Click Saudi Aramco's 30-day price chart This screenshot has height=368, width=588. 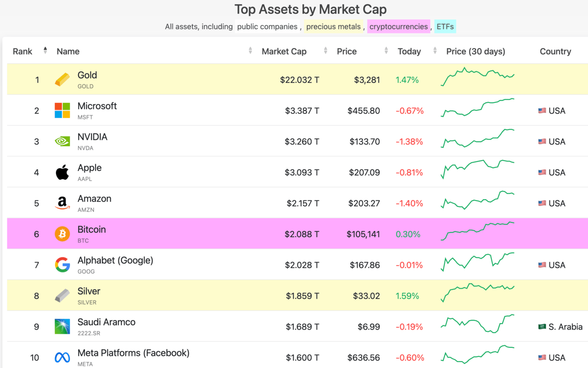[477, 323]
